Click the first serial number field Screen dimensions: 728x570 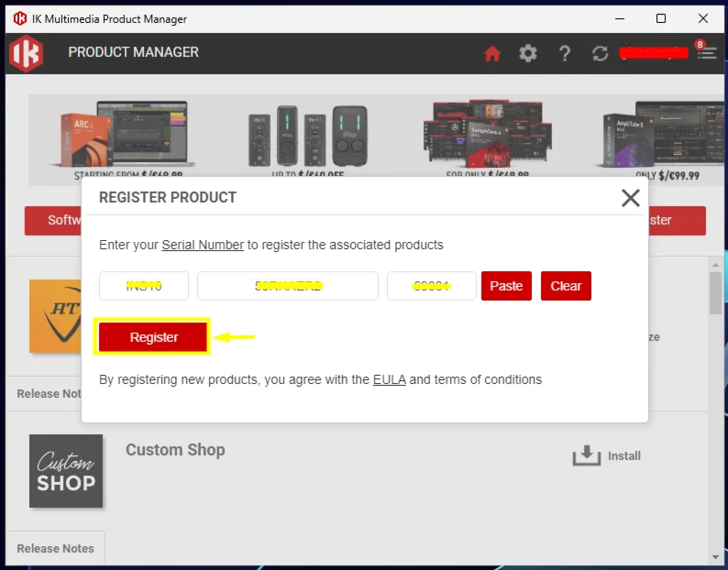click(144, 286)
